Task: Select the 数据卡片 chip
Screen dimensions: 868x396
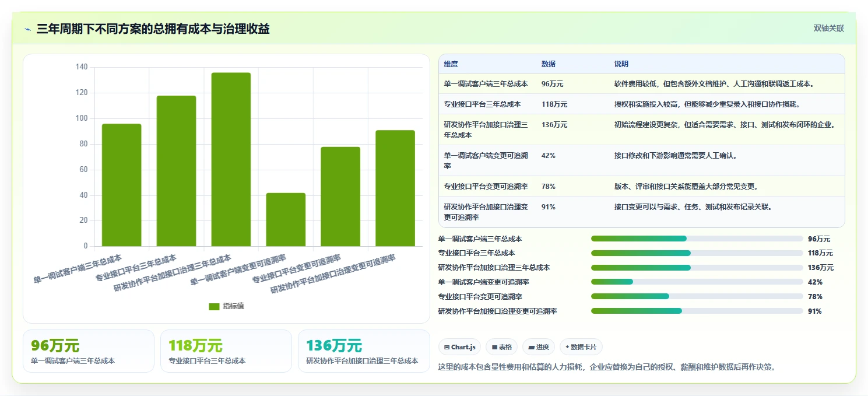Action: tap(581, 347)
